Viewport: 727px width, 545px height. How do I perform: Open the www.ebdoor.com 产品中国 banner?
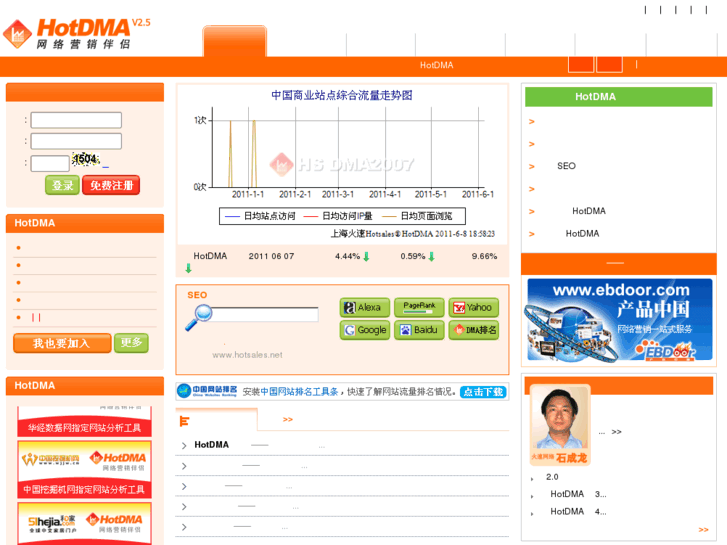pos(619,320)
